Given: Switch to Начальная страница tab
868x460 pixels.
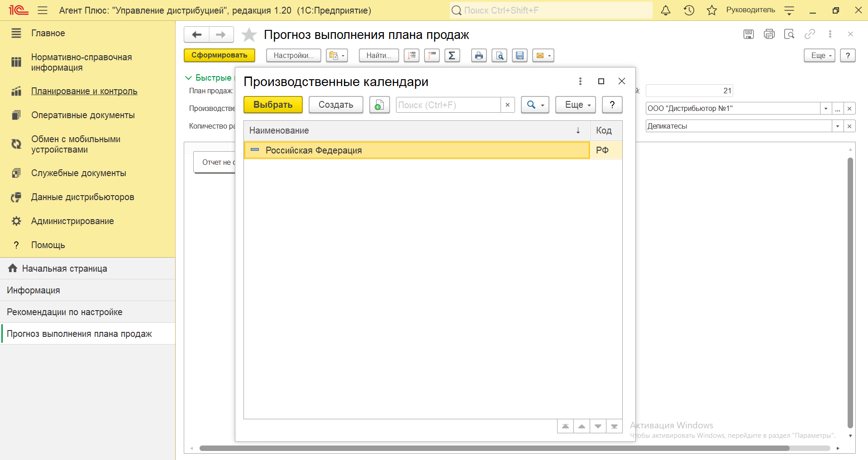Looking at the screenshot, I should tap(87, 268).
